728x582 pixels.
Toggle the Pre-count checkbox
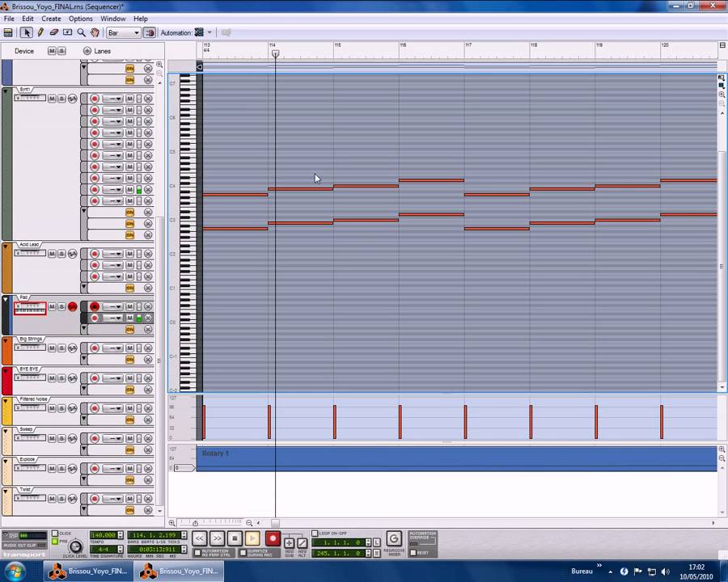point(55,541)
